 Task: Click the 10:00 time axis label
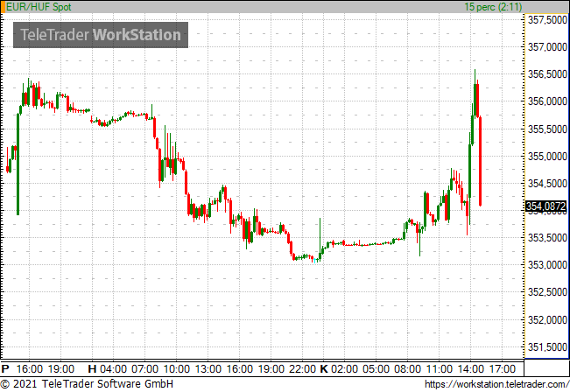[176, 369]
